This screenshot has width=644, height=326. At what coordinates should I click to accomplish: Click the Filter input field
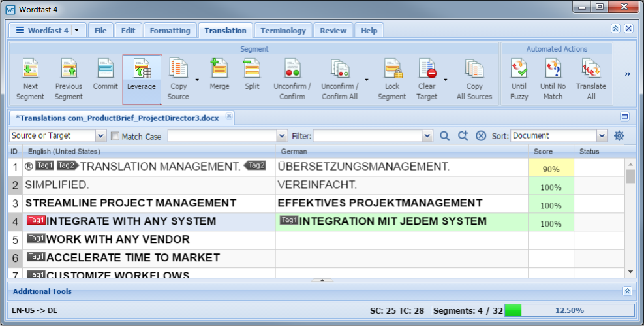(x=368, y=136)
